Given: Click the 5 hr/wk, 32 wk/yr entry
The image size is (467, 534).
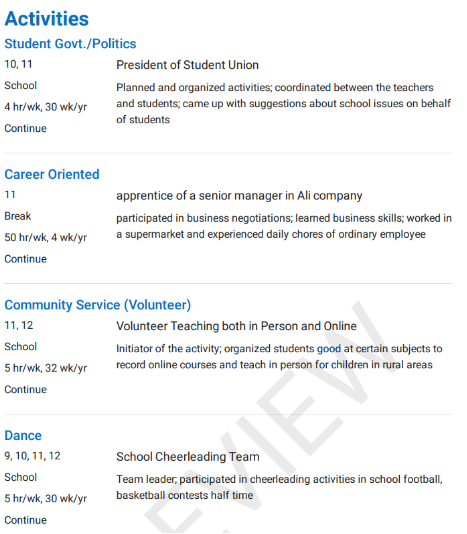Looking at the screenshot, I should click(x=46, y=368).
